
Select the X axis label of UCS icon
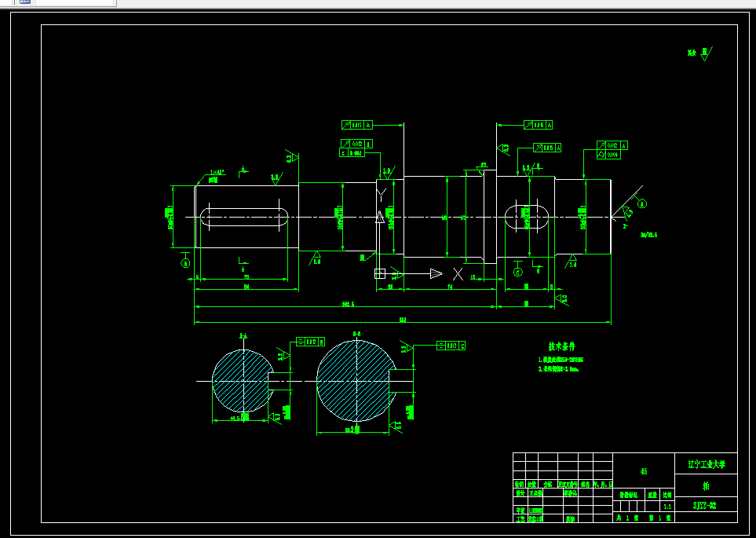(458, 274)
